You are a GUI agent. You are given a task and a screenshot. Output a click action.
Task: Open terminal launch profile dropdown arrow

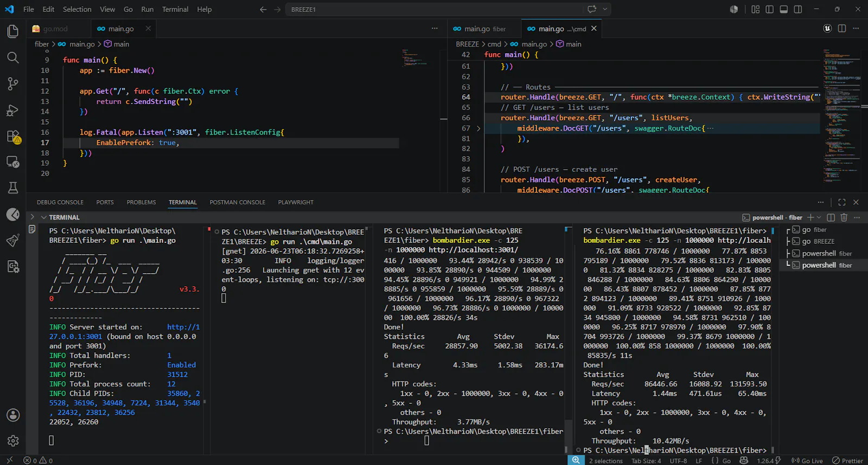click(x=819, y=217)
